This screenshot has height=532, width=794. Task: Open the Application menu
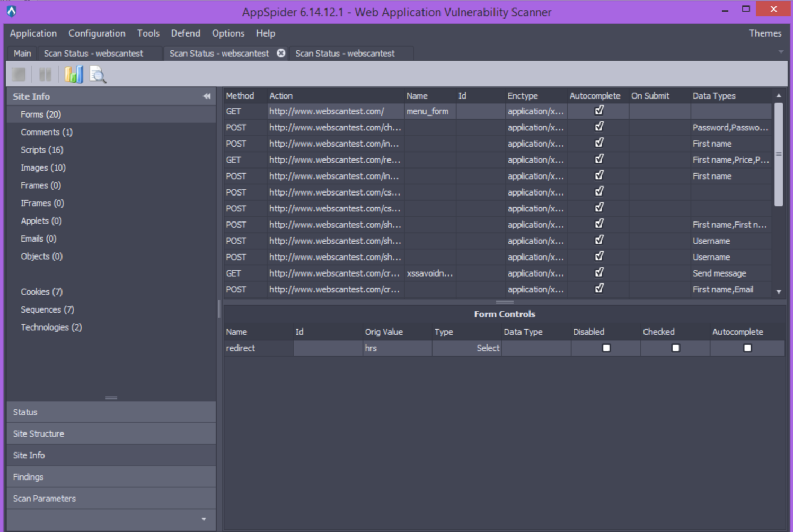tap(33, 33)
